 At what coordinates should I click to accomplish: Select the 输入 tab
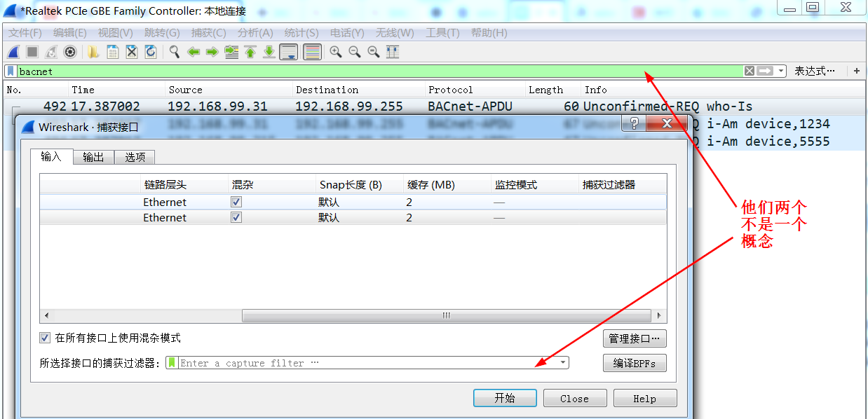(51, 156)
